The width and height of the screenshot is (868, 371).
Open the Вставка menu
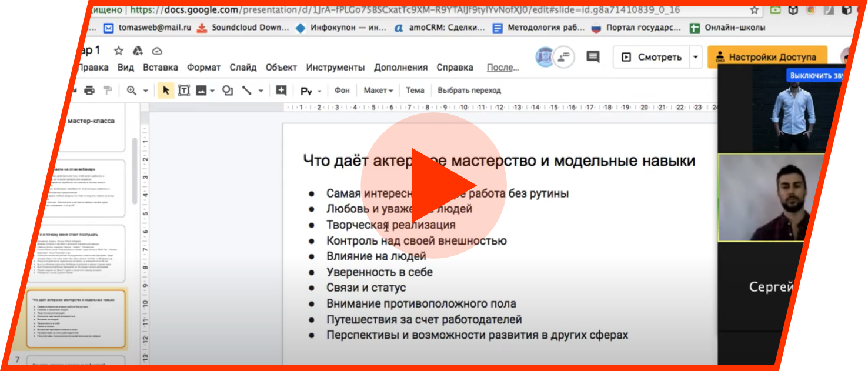pyautogui.click(x=161, y=68)
